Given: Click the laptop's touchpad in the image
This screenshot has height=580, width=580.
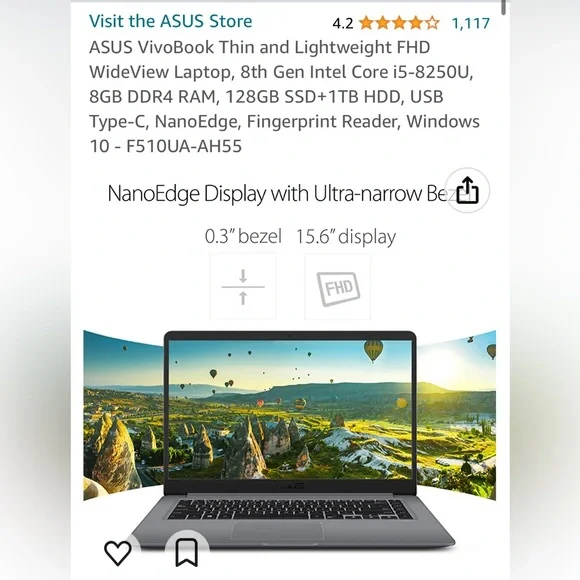Looking at the screenshot, I should 277,532.
